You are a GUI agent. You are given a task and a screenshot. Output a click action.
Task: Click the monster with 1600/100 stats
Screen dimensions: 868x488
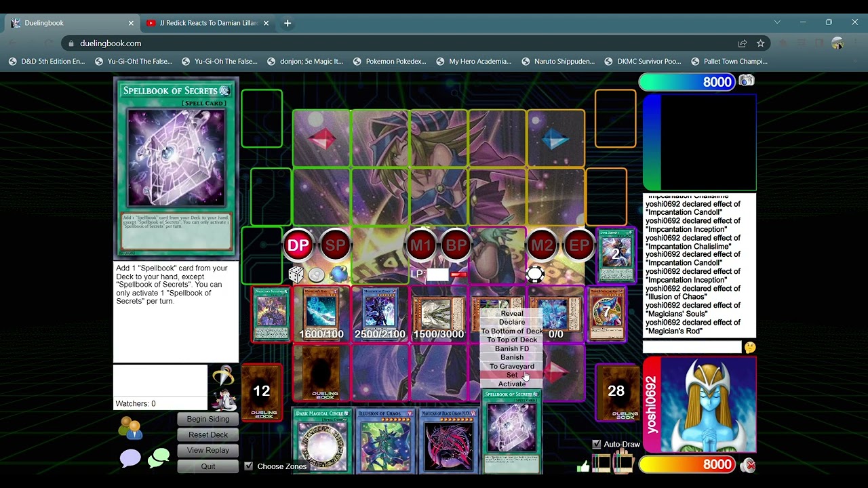[321, 314]
